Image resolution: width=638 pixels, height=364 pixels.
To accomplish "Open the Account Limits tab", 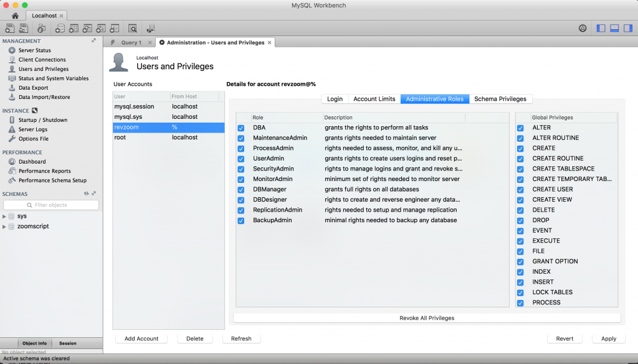I will tap(374, 99).
